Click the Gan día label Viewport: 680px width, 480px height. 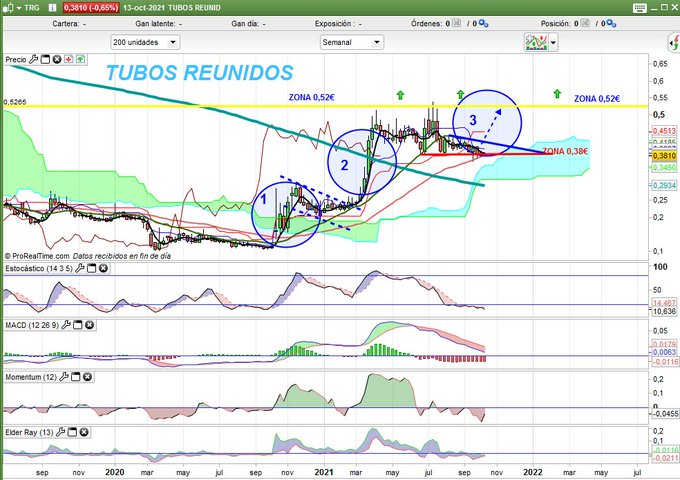point(245,24)
